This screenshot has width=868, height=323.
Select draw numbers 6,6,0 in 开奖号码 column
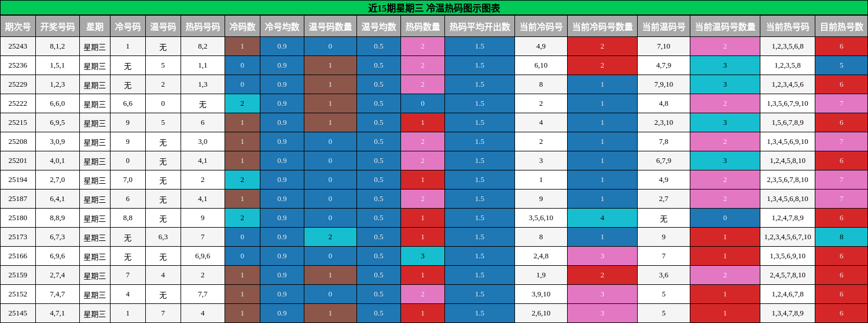coord(57,103)
